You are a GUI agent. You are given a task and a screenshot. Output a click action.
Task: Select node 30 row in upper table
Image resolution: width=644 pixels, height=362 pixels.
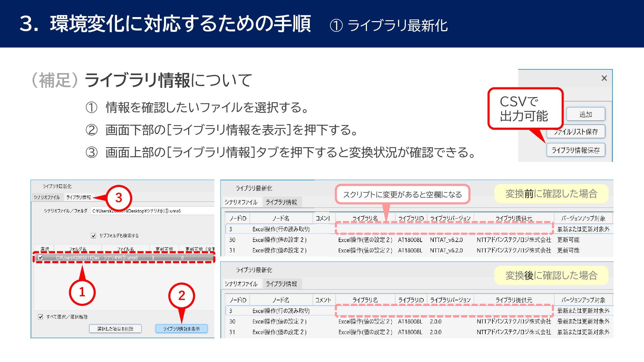278,240
